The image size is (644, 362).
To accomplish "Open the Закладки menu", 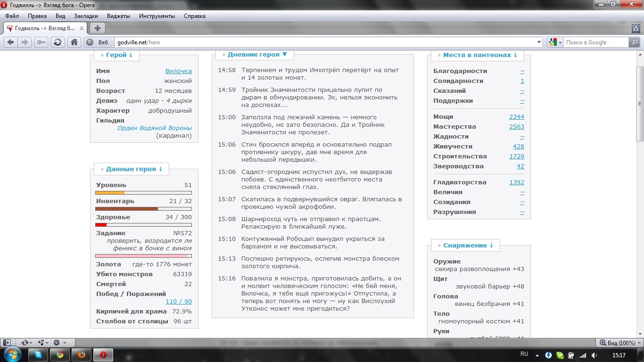I will pyautogui.click(x=86, y=16).
